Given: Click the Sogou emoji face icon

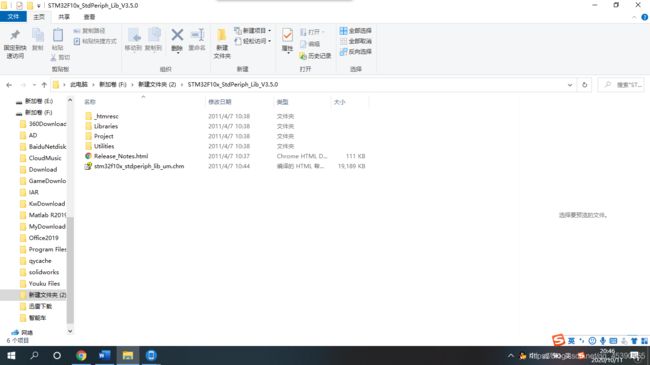Looking at the screenshot, I should [x=592, y=341].
